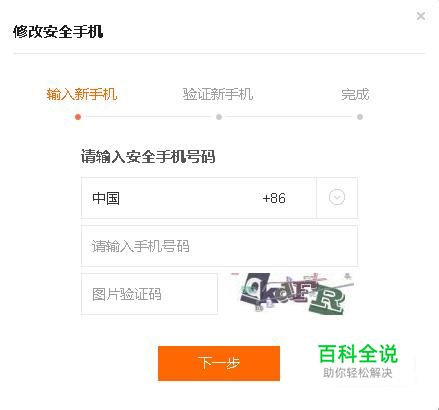Focus the 请输入手机号码 phone input

pyautogui.click(x=219, y=246)
